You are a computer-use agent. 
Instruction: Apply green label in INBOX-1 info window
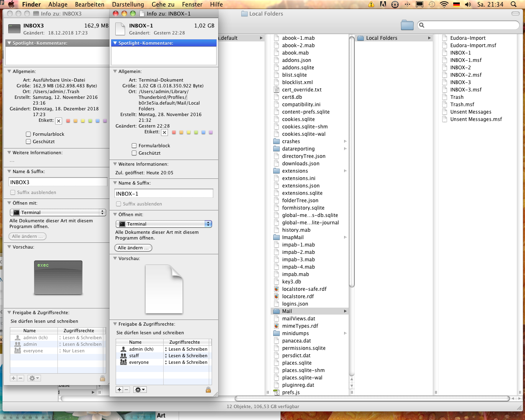196,132
